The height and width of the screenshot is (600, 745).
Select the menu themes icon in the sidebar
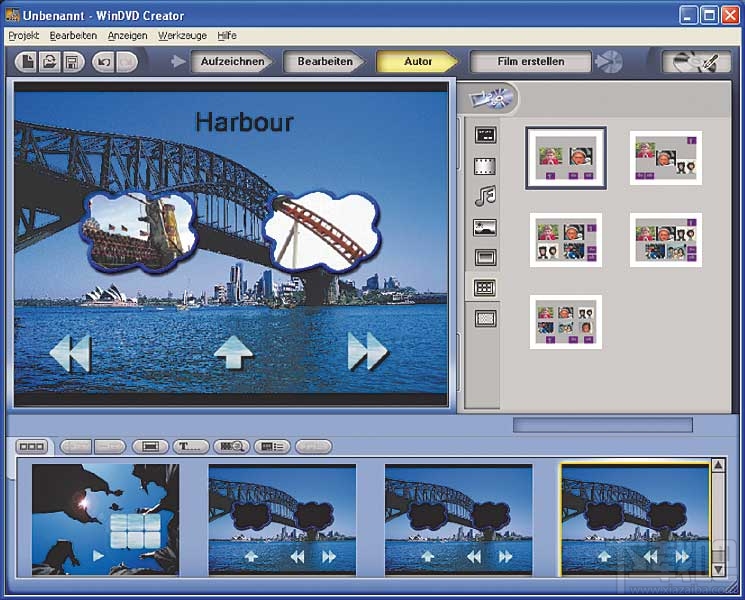(485, 135)
